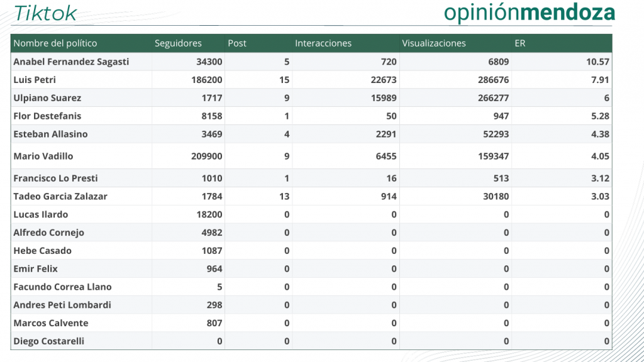Click Mario Vadillo's followers value 209900
This screenshot has width=644, height=362.
[x=206, y=156]
